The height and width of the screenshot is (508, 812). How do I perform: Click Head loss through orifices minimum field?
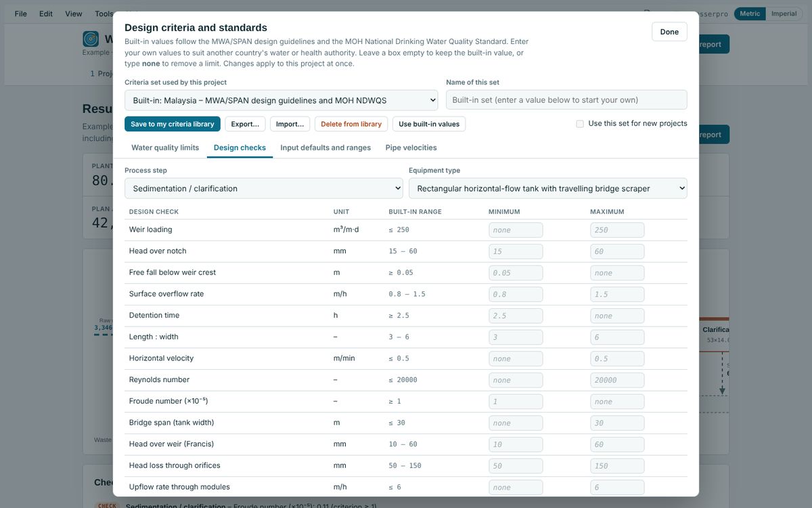(x=516, y=466)
